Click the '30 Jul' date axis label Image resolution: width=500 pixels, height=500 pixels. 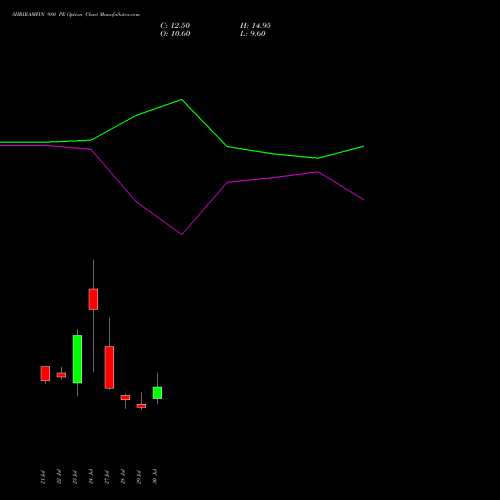(x=155, y=477)
